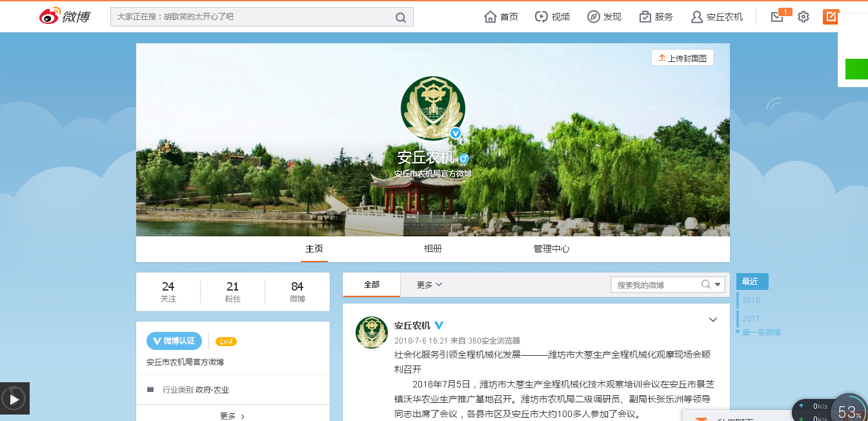Click magnifier in my-weibo search box
Viewport: 868px width, 421px height.
click(706, 285)
